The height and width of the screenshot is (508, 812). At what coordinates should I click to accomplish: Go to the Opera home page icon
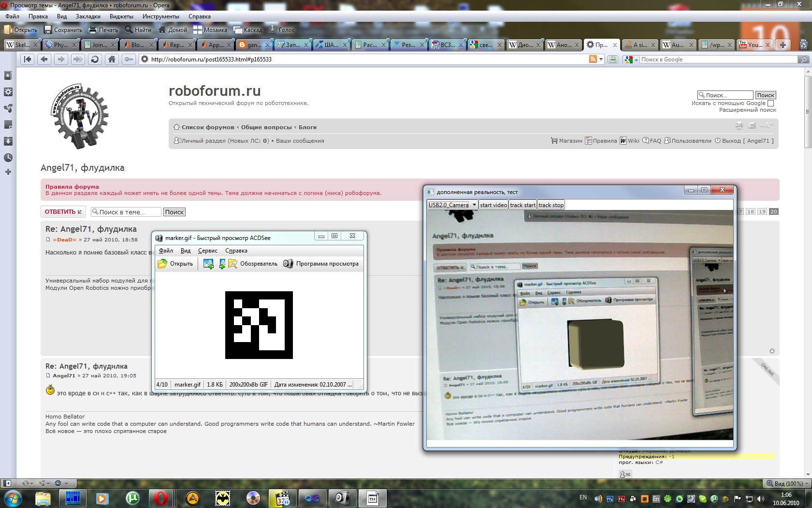coord(112,59)
